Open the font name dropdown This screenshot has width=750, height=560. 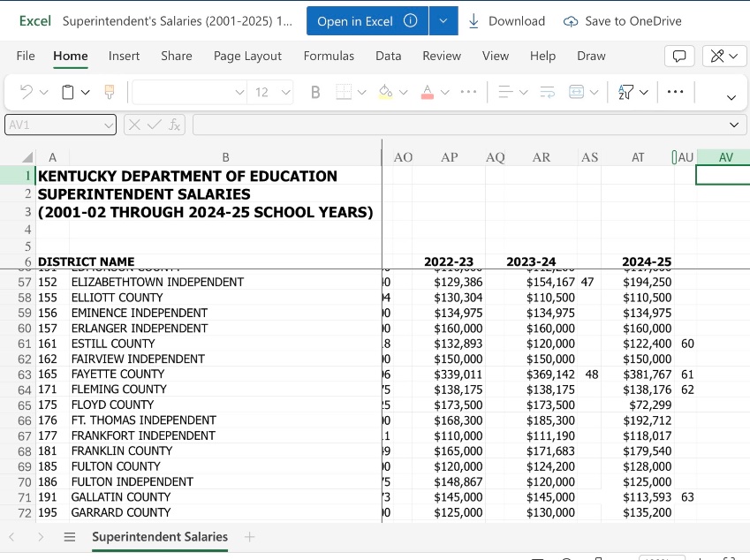[239, 92]
